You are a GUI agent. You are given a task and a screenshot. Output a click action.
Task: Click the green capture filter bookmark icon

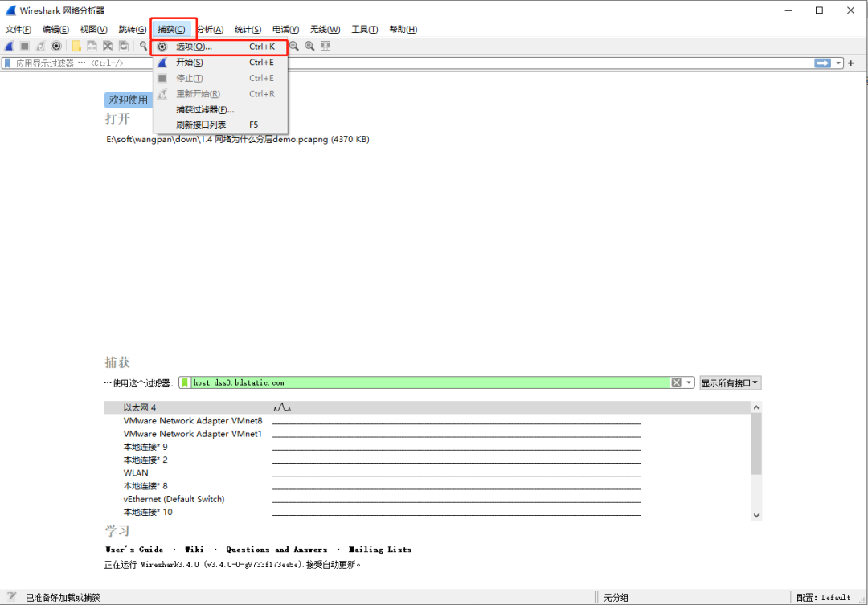185,382
